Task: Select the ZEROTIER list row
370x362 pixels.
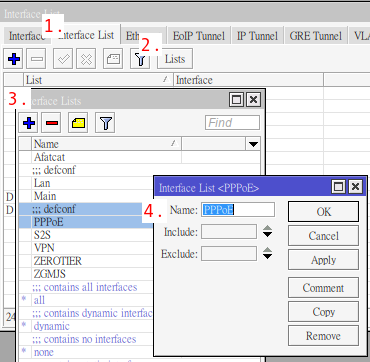Action: click(x=86, y=261)
